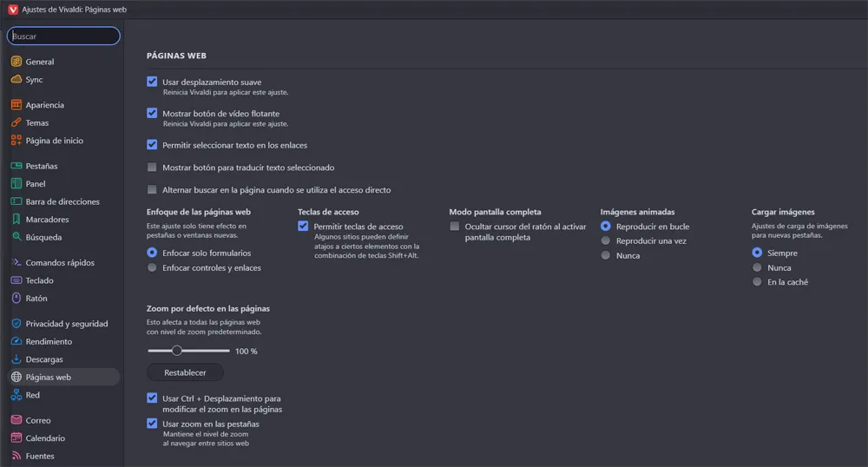This screenshot has height=467, width=868.
Task: Click the Teclado keyboard icon
Action: pyautogui.click(x=16, y=280)
